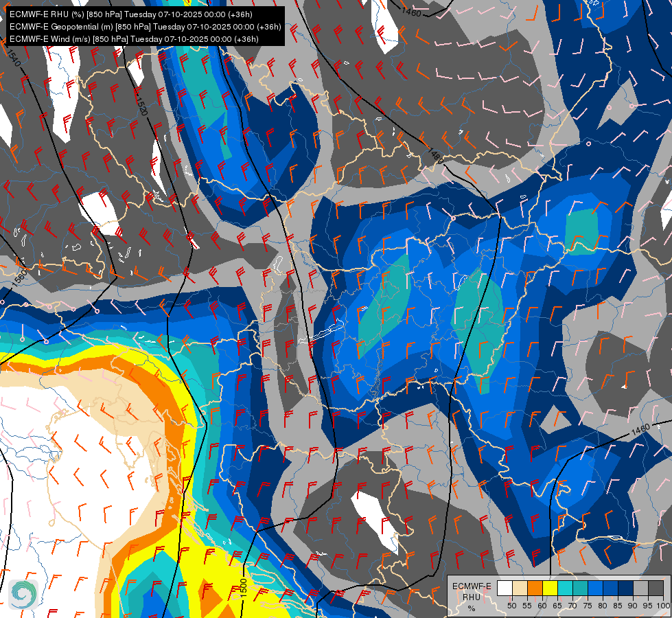Select the beige 50-55% legend swatch
The height and width of the screenshot is (618, 672).
click(520, 588)
